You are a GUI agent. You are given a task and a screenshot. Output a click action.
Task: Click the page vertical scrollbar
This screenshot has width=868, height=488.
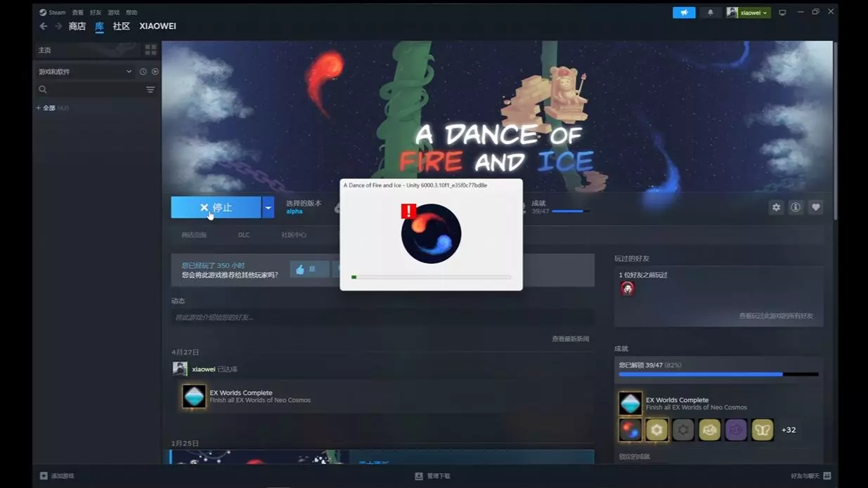point(835,130)
